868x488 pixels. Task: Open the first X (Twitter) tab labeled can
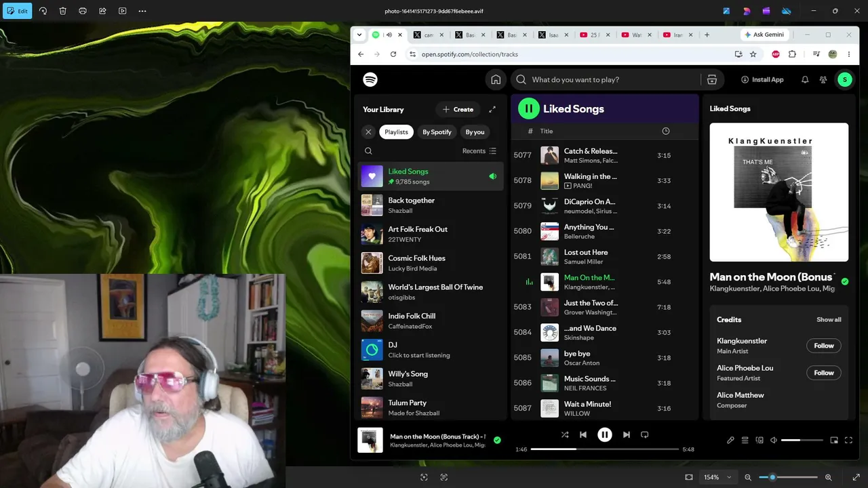click(429, 35)
